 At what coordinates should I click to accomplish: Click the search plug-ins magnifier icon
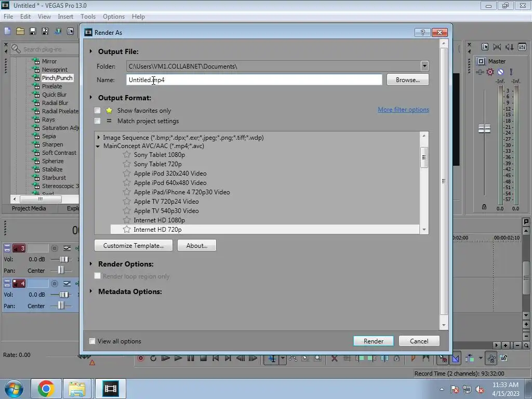[16, 49]
